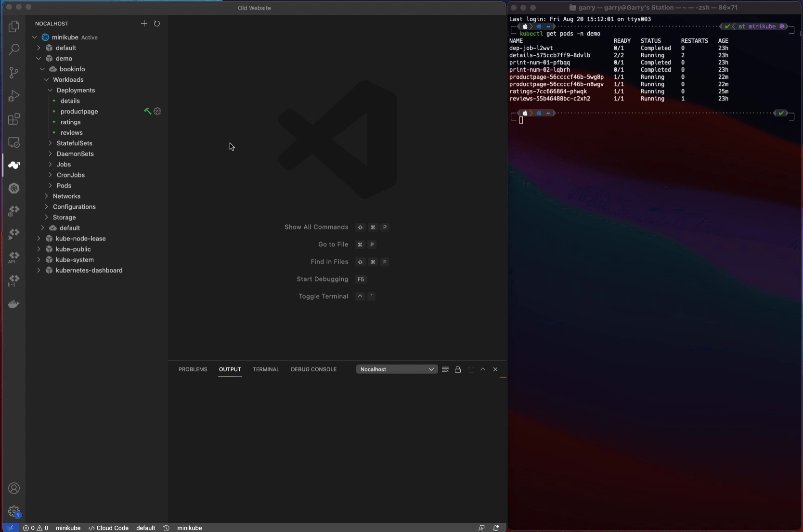The height and width of the screenshot is (532, 803).
Task: Select the Nocalhost activity bar icon
Action: [x=14, y=165]
